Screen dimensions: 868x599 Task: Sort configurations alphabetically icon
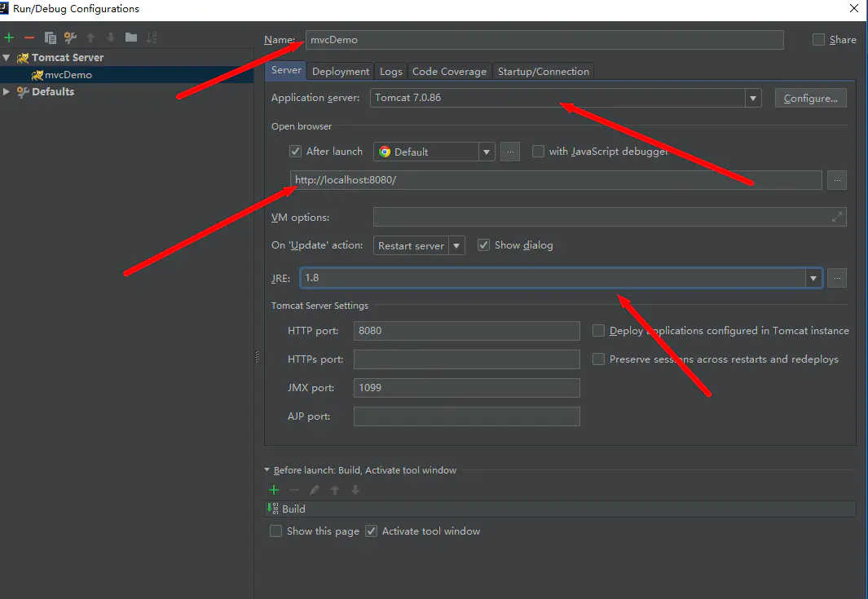tap(151, 37)
